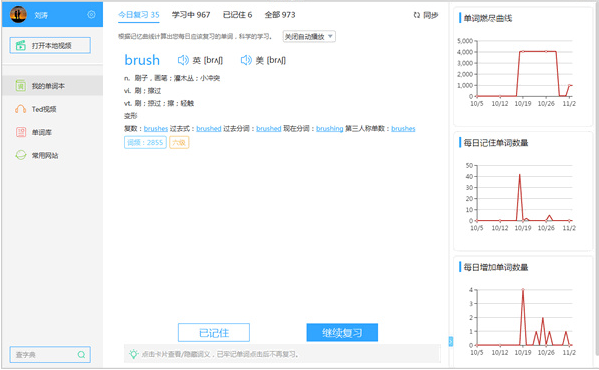Click the vt. definition line
The width and height of the screenshot is (599, 370).
(159, 103)
